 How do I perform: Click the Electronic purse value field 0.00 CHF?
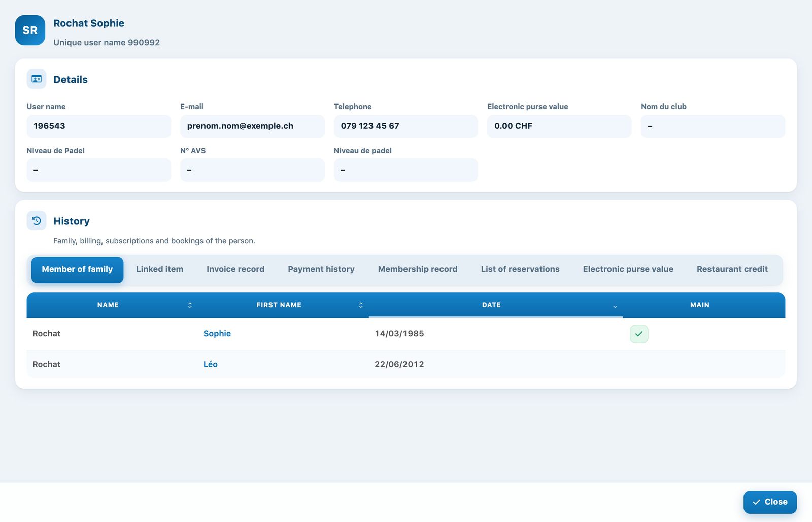point(559,126)
